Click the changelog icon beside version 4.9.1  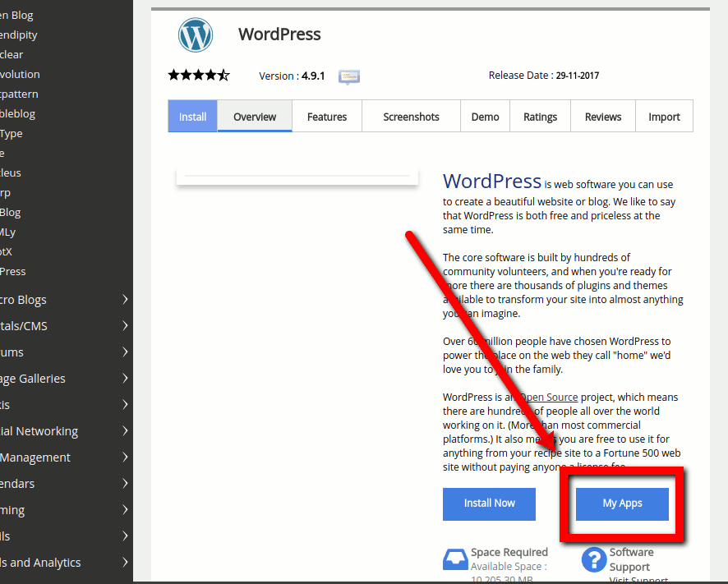(349, 76)
